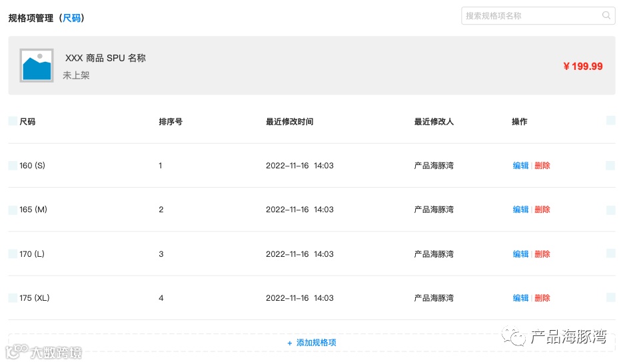Click sort number 1 in the 160 row
Screen dimensions: 627x364
(x=161, y=166)
